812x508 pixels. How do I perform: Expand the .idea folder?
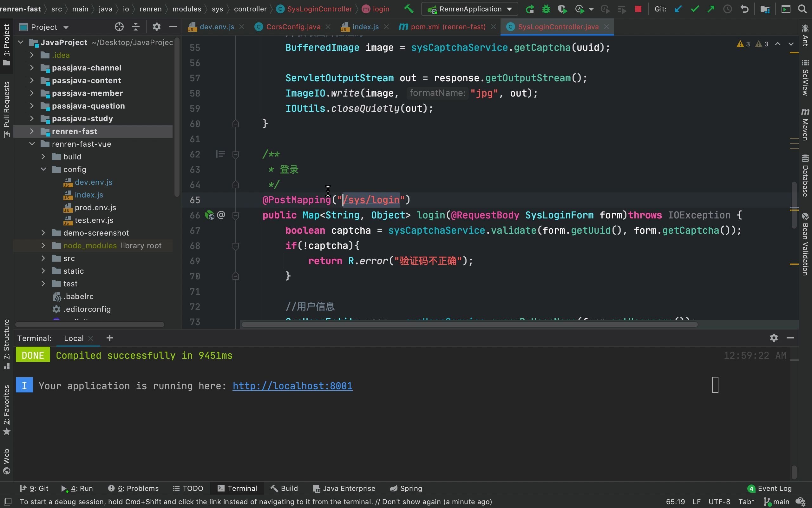[32, 55]
